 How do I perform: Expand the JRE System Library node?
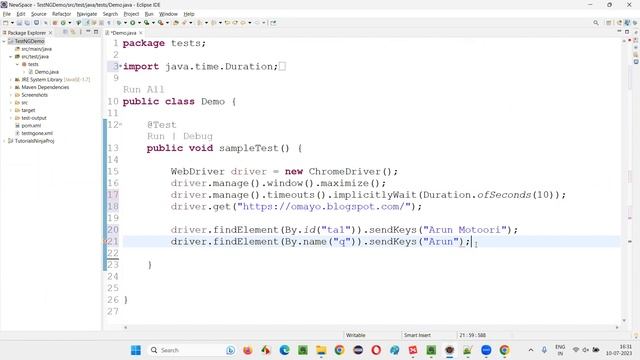click(11, 80)
